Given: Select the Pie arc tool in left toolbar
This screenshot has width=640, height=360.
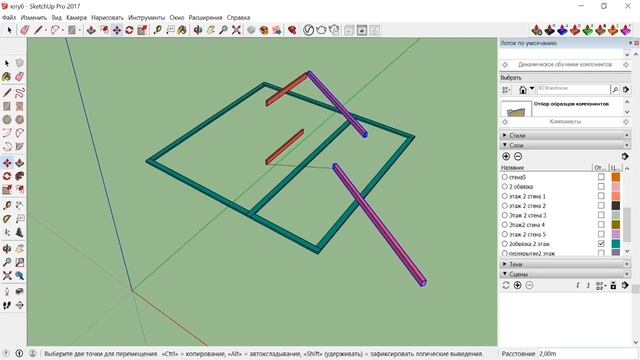Looking at the screenshot, I should click(20, 146).
